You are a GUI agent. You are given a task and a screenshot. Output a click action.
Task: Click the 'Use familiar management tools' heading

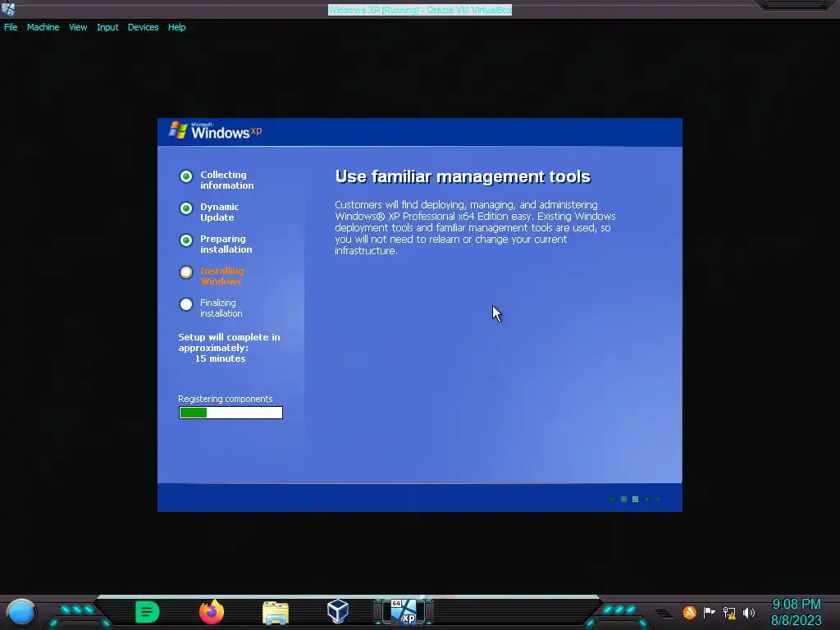(463, 177)
